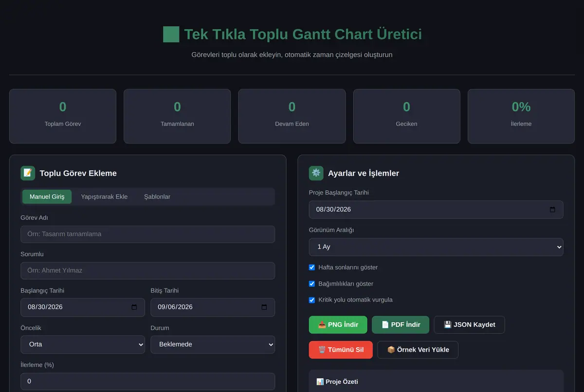
Task: Click the Devam Eden stat card
Action: click(x=292, y=116)
